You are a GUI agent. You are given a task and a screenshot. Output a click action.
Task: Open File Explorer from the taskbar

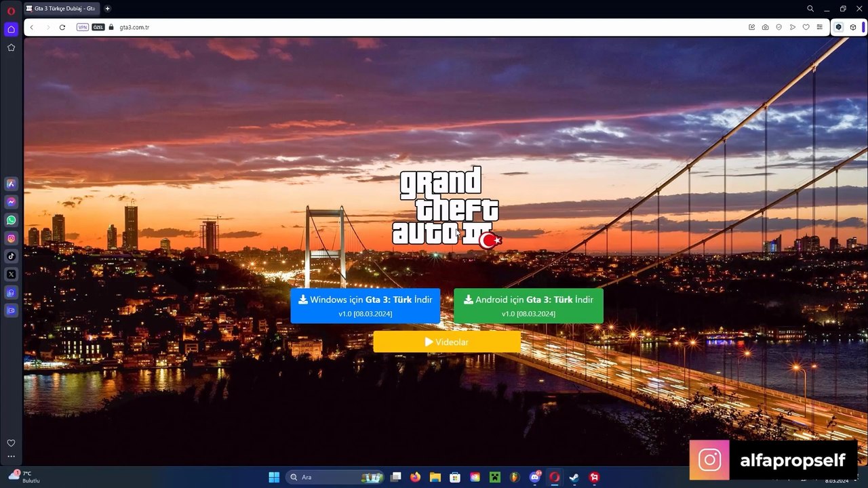(435, 477)
